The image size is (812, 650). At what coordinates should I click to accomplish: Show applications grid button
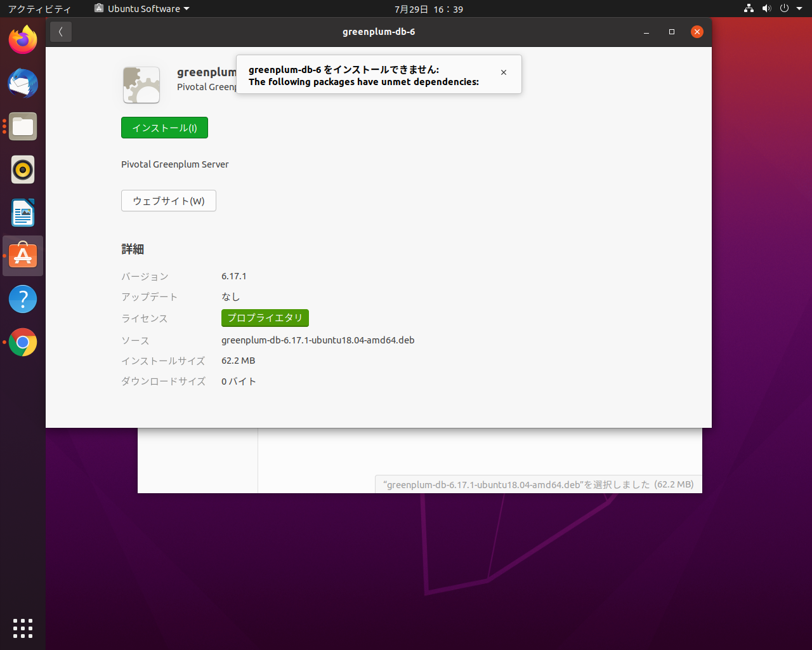tap(23, 628)
